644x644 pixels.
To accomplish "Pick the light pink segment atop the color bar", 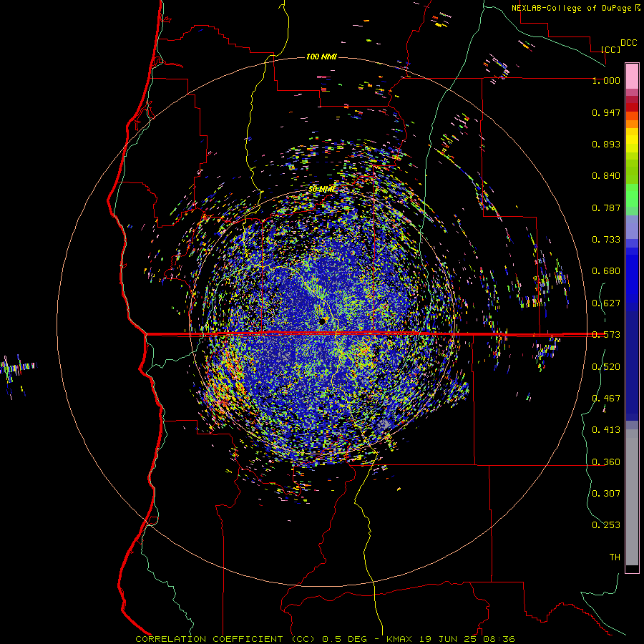I will click(x=632, y=76).
